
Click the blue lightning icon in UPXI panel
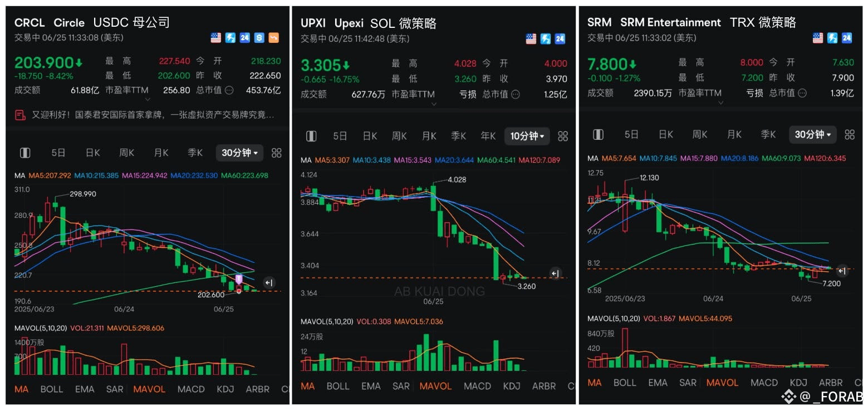coord(546,39)
